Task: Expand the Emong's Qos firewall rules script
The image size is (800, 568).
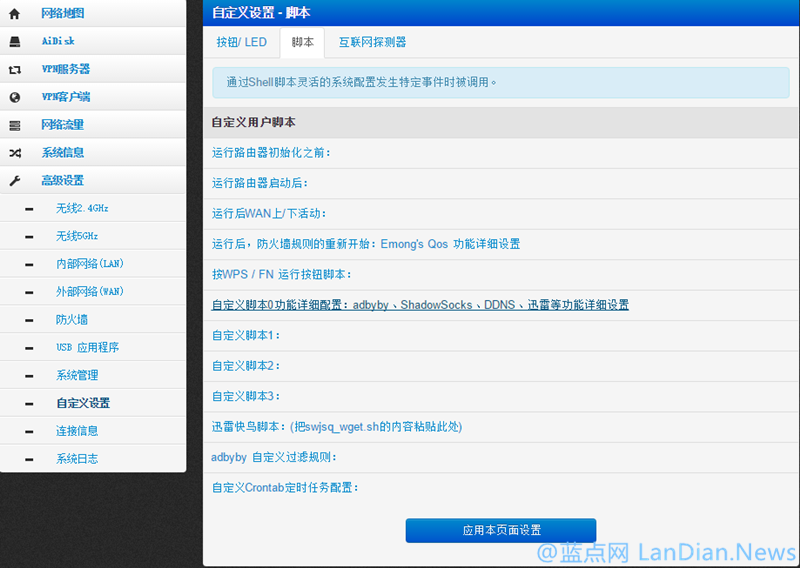Action: [x=366, y=244]
